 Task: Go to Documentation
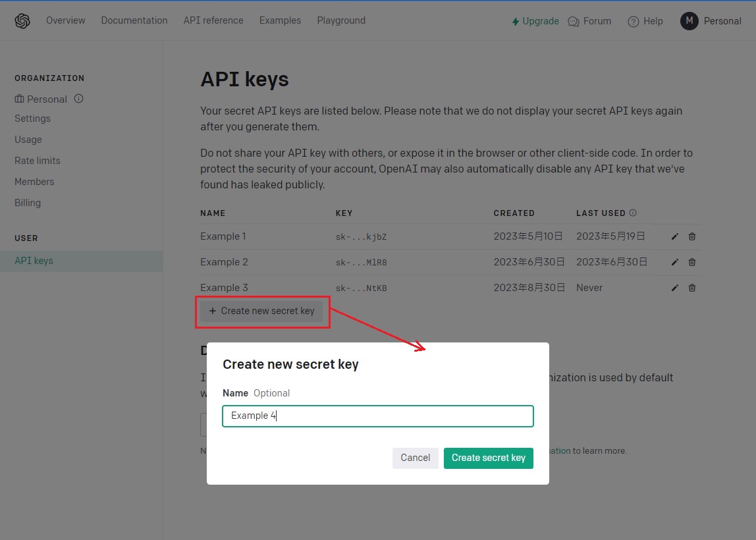coord(134,20)
